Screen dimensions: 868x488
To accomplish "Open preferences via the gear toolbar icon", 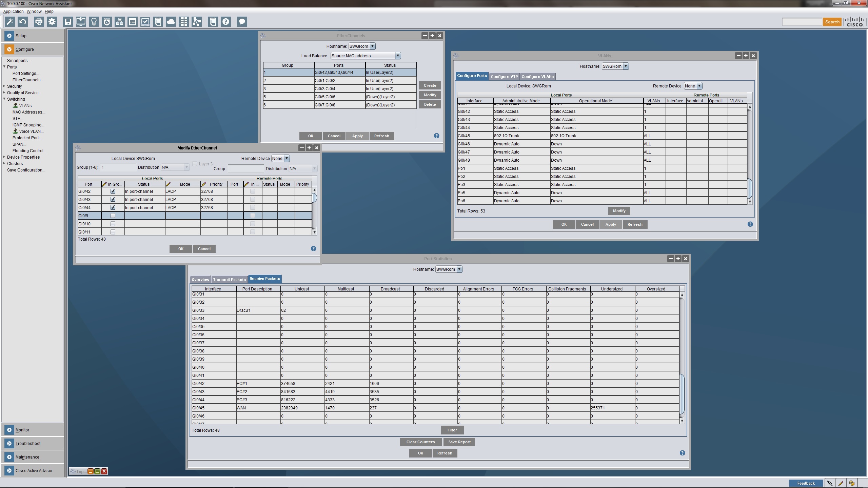I will tap(52, 22).
